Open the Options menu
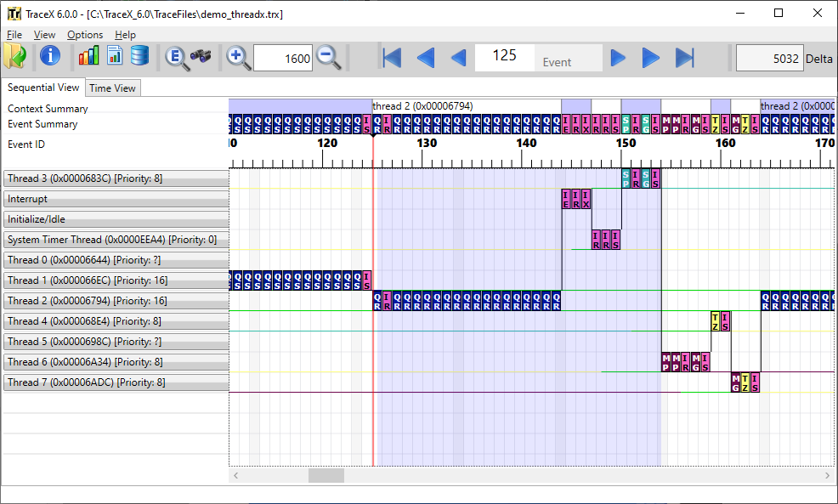 click(x=85, y=35)
